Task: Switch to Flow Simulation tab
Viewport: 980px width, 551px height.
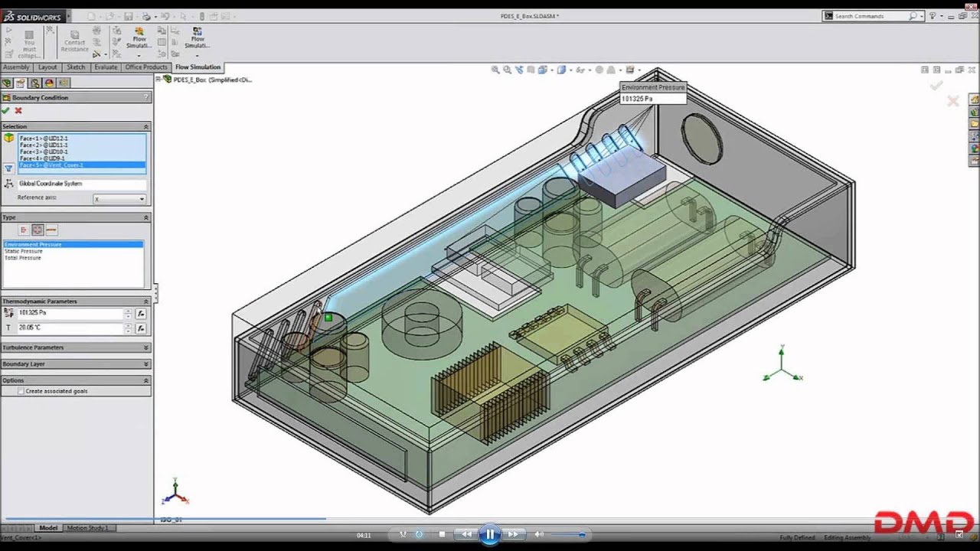Action: click(x=198, y=67)
